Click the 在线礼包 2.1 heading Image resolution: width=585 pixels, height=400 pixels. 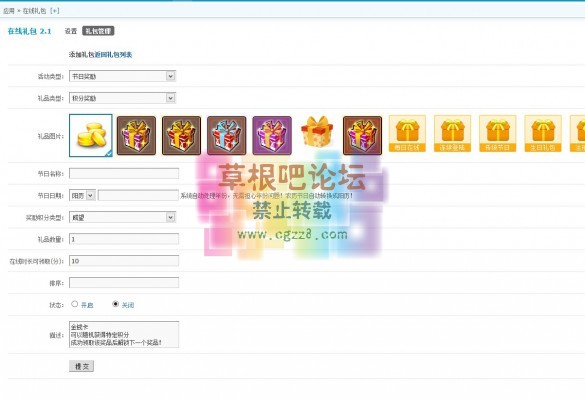click(29, 31)
